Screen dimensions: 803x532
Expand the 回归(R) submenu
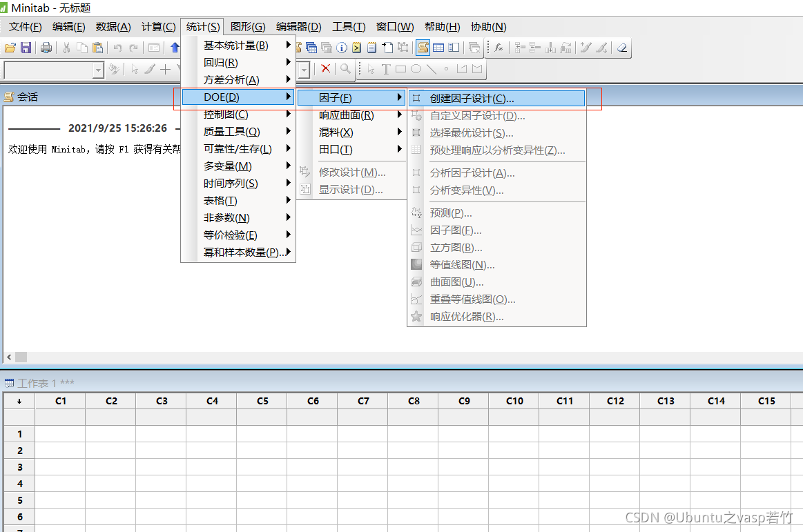(239, 63)
